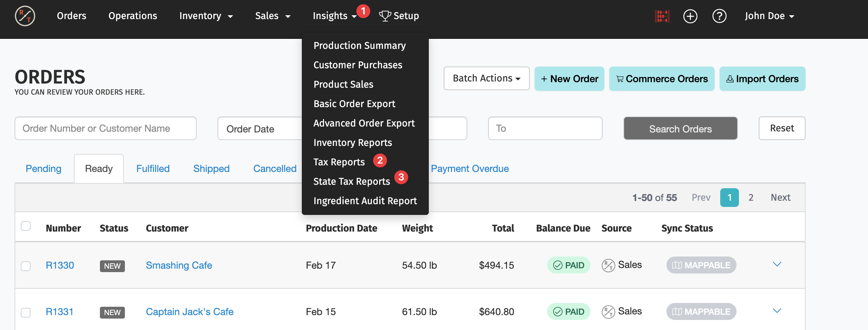Screen dimensions: 868x330
Task: Open help via the question mark icon
Action: 719,16
